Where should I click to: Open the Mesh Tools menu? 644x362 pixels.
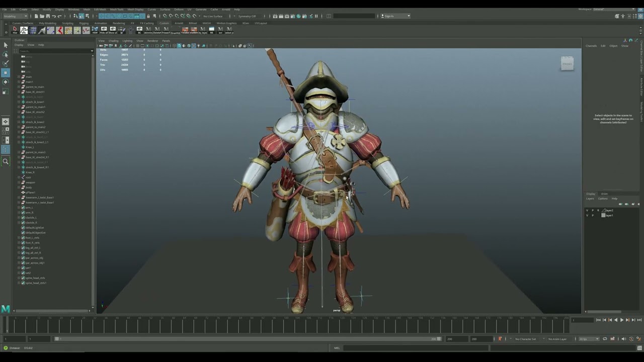(116, 9)
